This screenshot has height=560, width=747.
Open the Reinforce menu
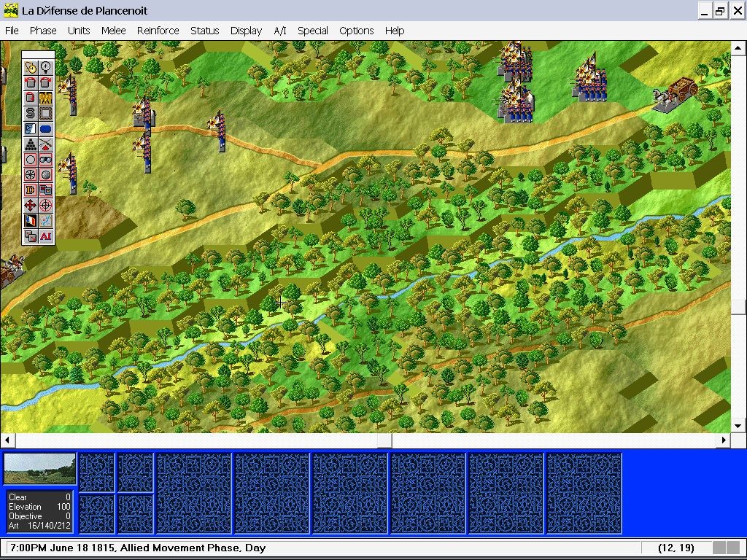click(x=158, y=31)
